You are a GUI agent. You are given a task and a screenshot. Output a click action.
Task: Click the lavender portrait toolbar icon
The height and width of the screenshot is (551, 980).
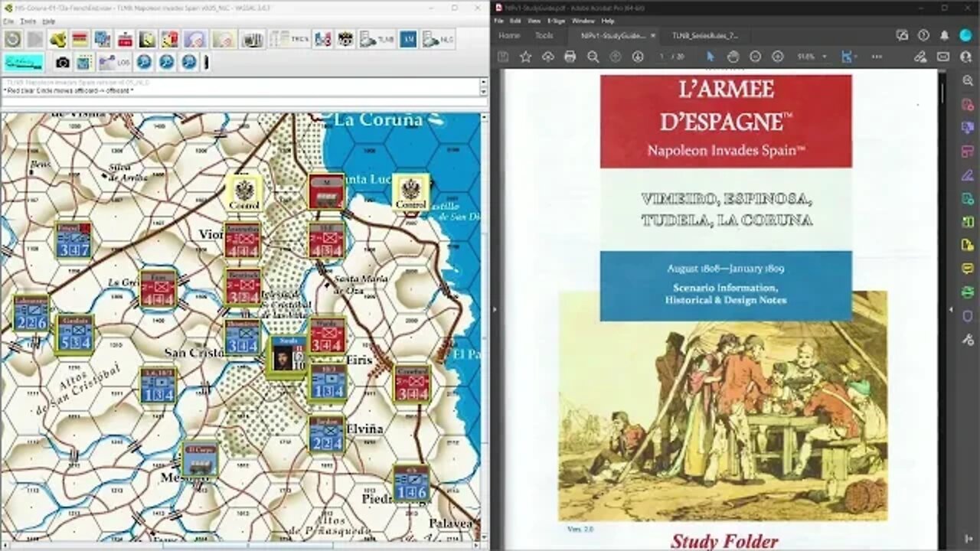[x=194, y=39]
